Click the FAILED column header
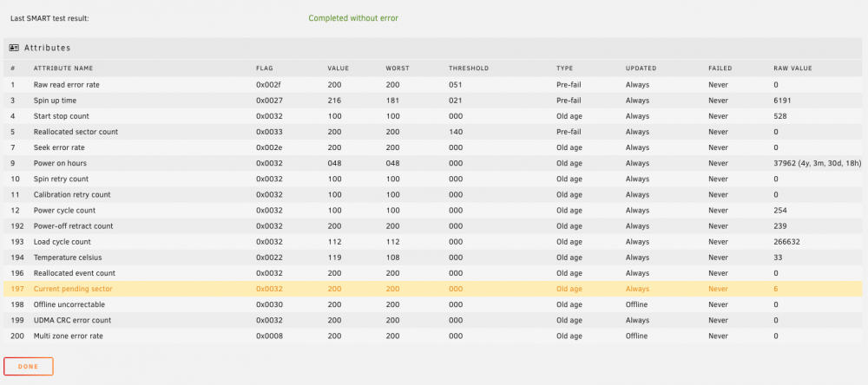Screen dimensions: 868x385 coord(720,69)
